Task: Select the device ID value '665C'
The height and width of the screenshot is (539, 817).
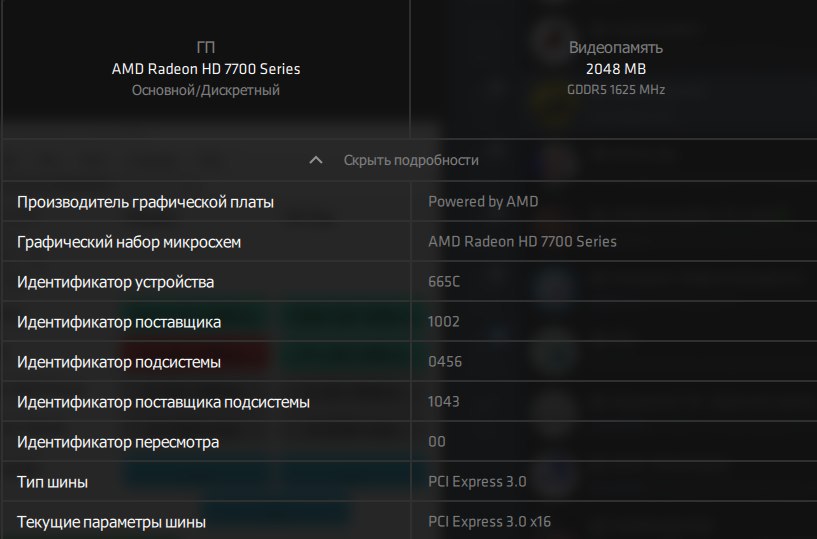Action: pyautogui.click(x=444, y=281)
